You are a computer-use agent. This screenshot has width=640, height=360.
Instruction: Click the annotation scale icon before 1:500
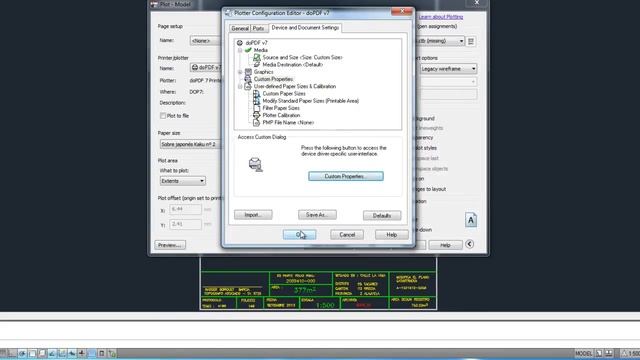624,353
